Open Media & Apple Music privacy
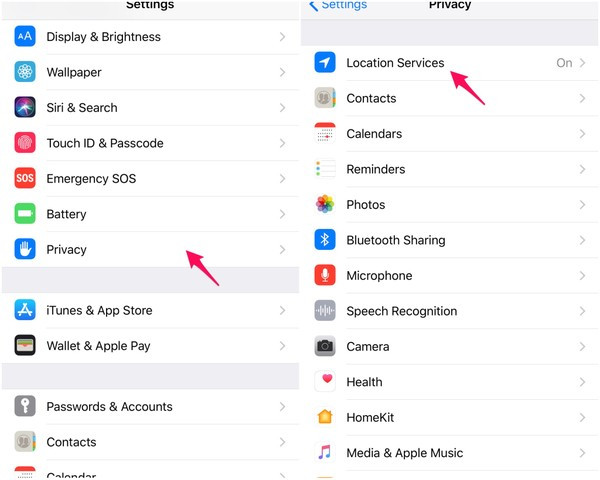The height and width of the screenshot is (480, 600). pos(404,453)
